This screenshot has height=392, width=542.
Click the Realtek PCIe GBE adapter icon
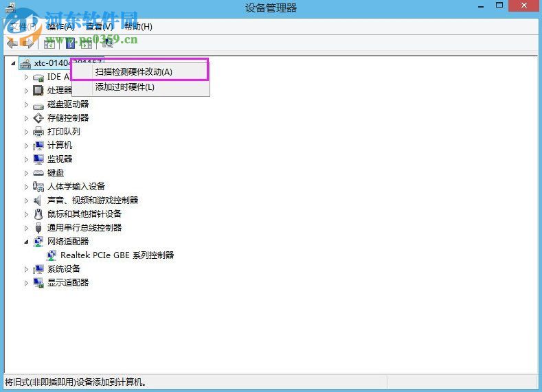(x=52, y=255)
